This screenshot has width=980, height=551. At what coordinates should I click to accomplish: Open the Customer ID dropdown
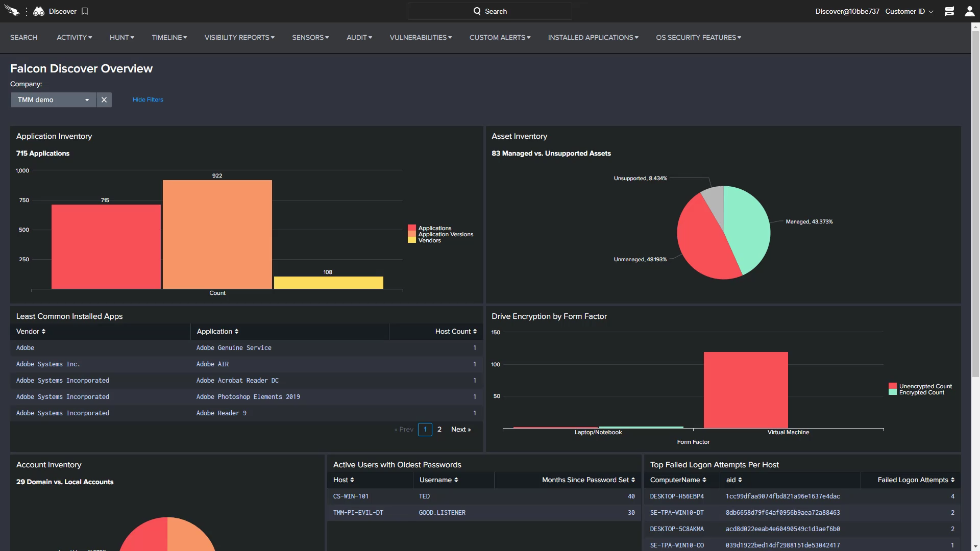(909, 11)
